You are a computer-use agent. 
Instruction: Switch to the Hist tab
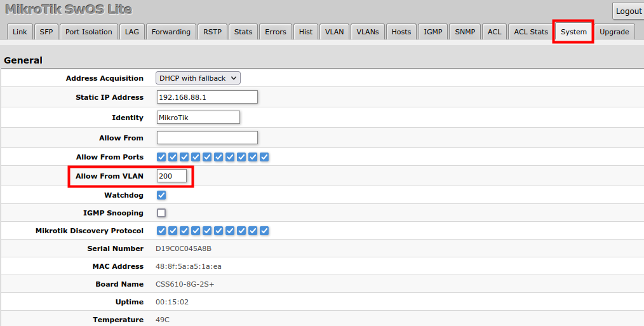(305, 32)
